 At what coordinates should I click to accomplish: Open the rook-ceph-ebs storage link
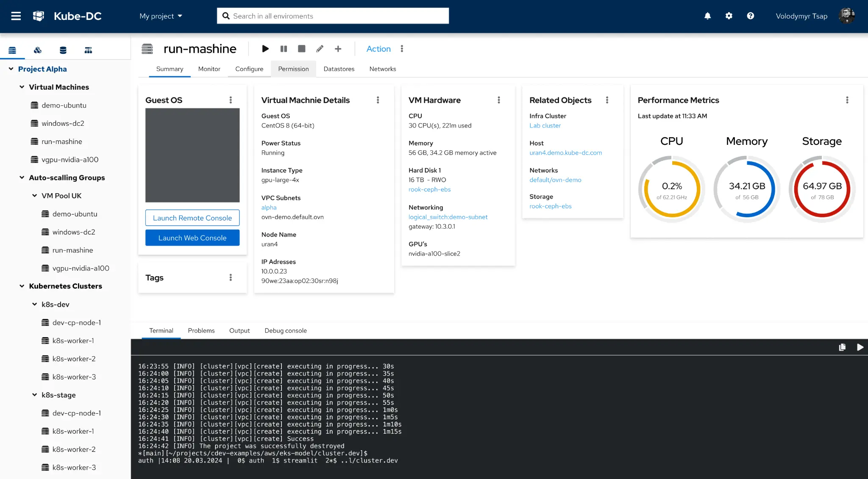click(x=551, y=206)
